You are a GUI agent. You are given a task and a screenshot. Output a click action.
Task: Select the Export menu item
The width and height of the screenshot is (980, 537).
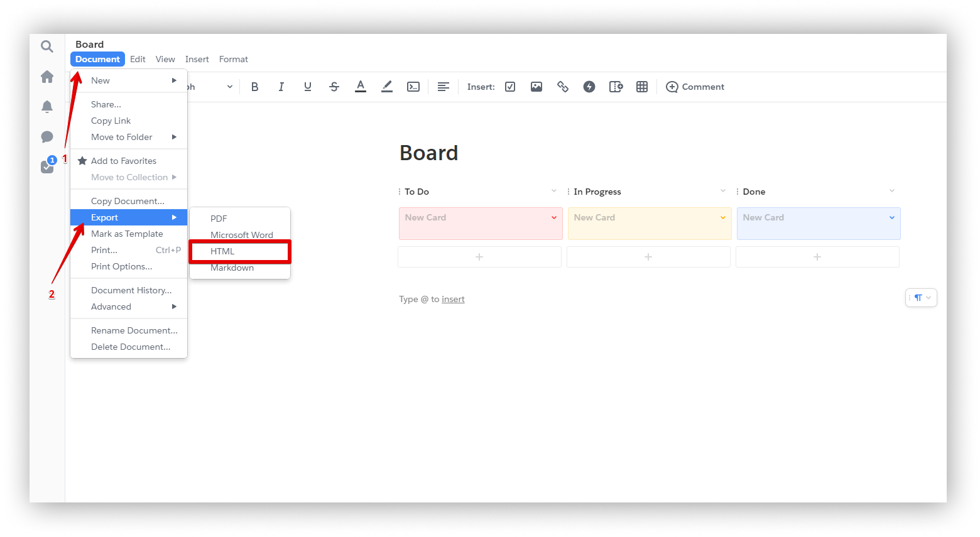pyautogui.click(x=129, y=217)
